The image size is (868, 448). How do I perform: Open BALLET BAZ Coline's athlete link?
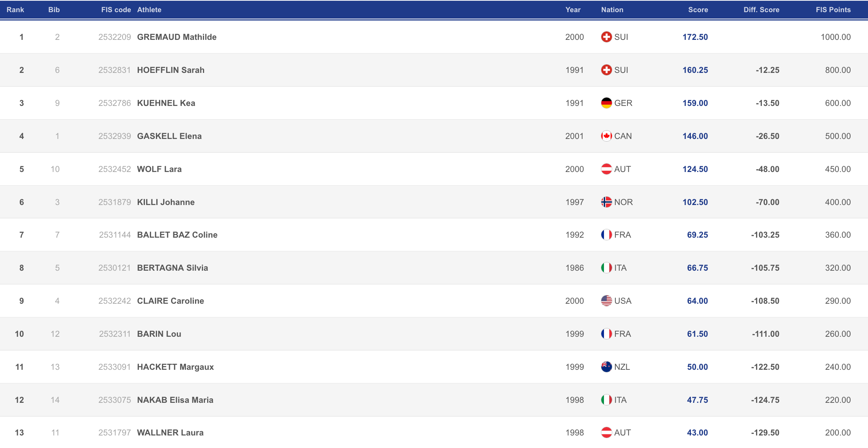pyautogui.click(x=177, y=235)
